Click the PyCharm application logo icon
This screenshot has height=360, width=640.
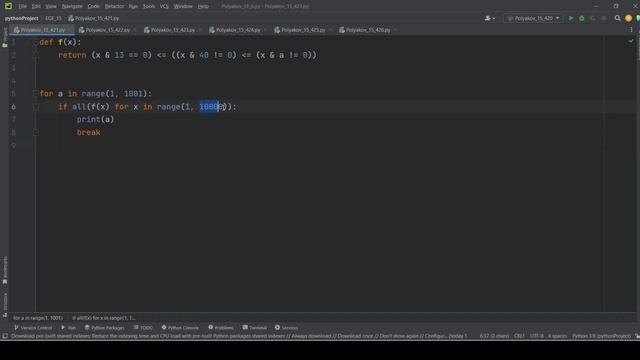coord(8,6)
